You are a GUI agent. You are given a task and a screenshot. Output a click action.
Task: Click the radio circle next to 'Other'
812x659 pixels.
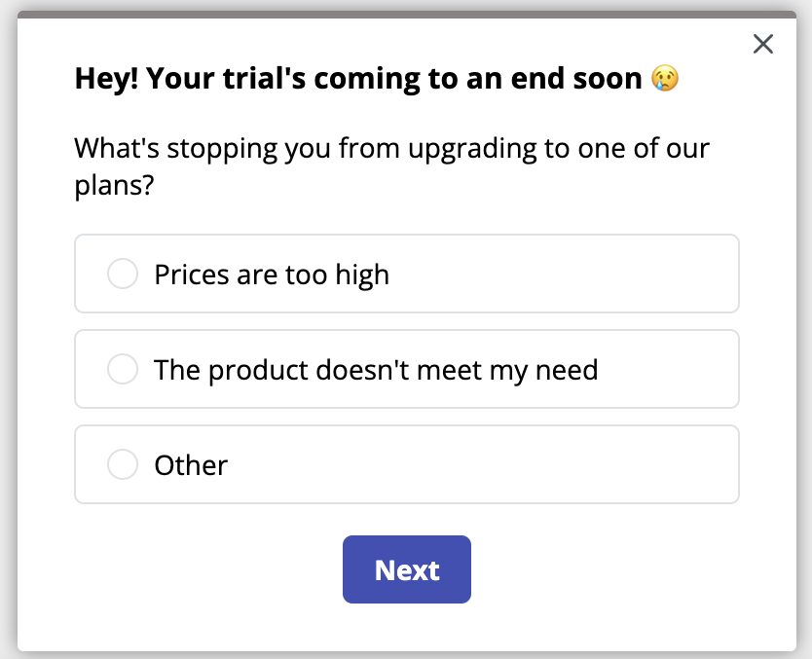pos(123,464)
